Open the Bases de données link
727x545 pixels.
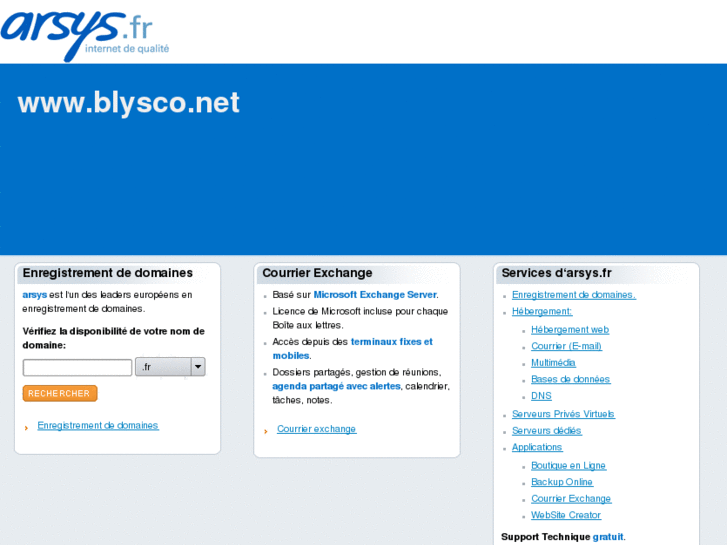tap(570, 379)
